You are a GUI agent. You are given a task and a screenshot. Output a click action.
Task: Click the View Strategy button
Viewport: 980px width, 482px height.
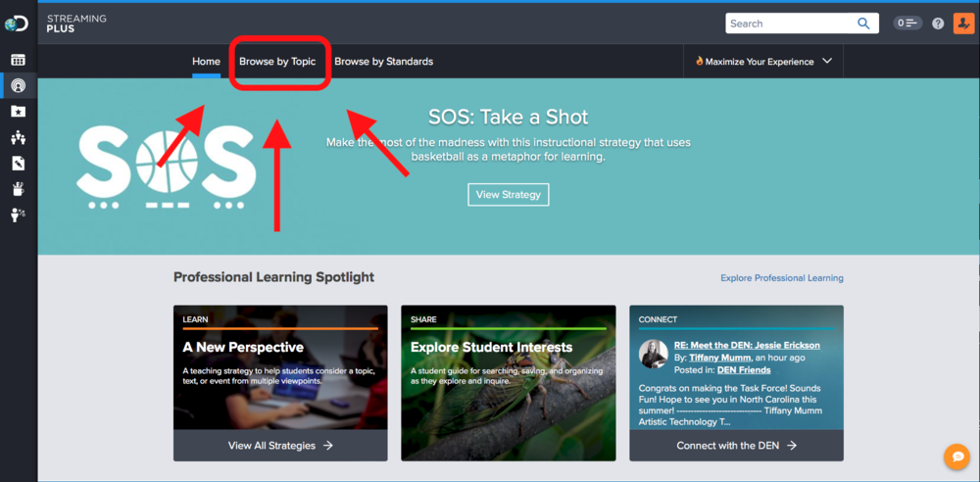(508, 194)
